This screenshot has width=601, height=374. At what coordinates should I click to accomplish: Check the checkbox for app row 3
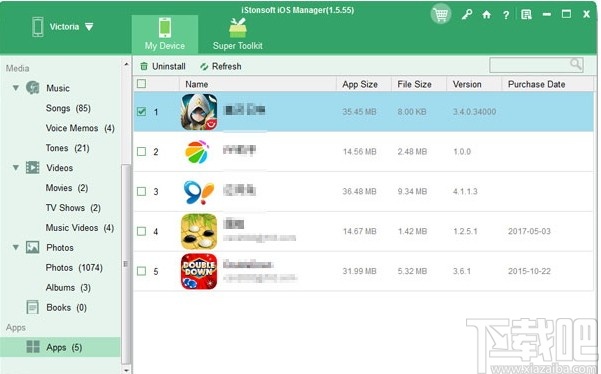[141, 191]
